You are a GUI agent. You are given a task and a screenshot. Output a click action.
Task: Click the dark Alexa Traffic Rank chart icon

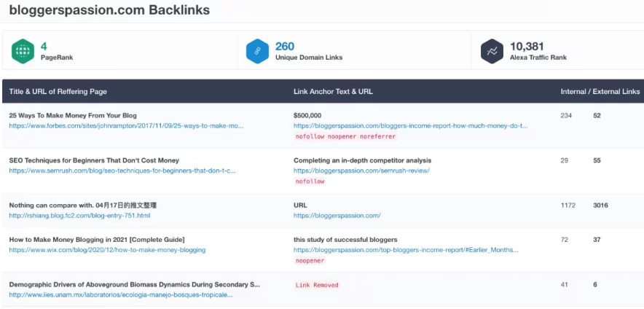pos(492,51)
